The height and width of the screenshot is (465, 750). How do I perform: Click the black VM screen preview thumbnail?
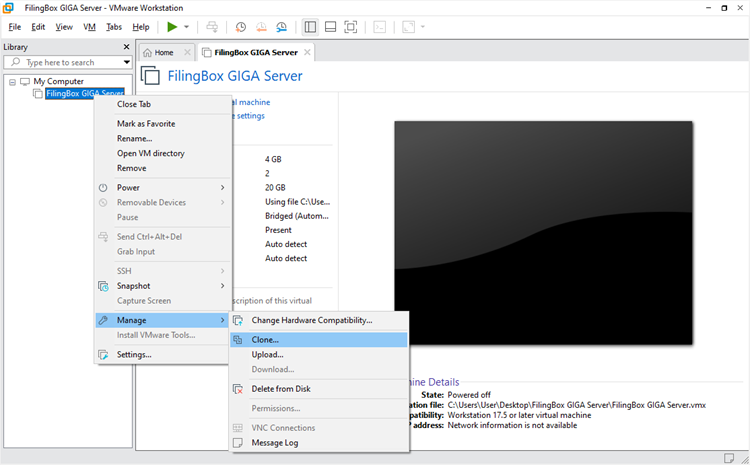pos(543,233)
